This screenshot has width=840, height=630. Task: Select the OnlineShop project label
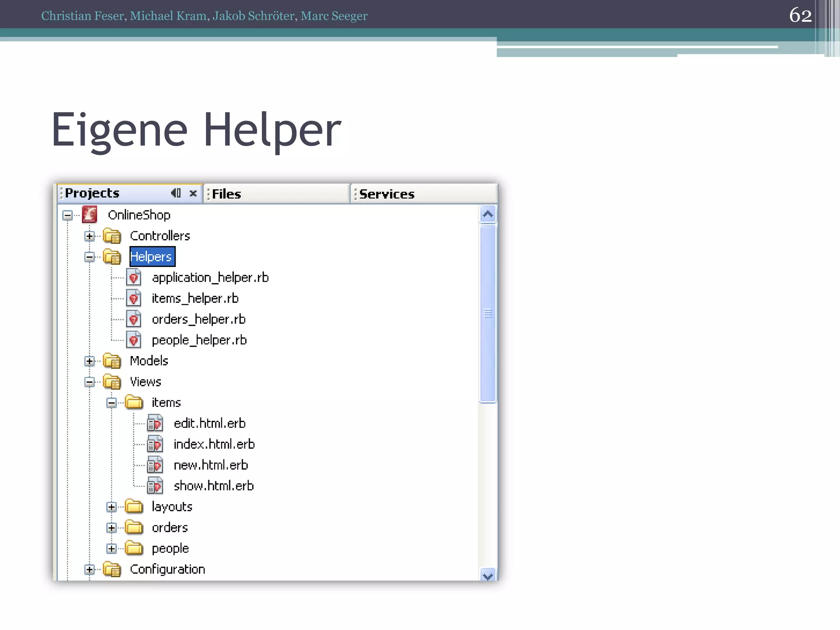[139, 215]
